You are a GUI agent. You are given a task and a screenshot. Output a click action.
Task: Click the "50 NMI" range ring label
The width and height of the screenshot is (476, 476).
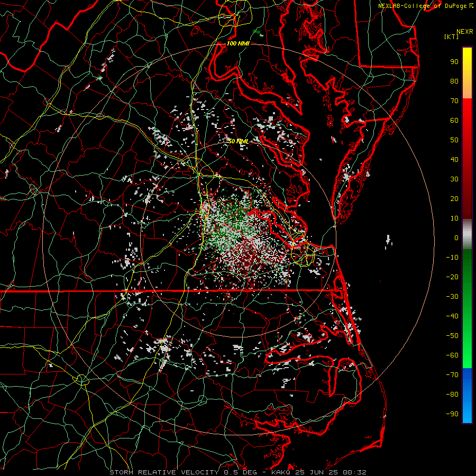(x=239, y=141)
